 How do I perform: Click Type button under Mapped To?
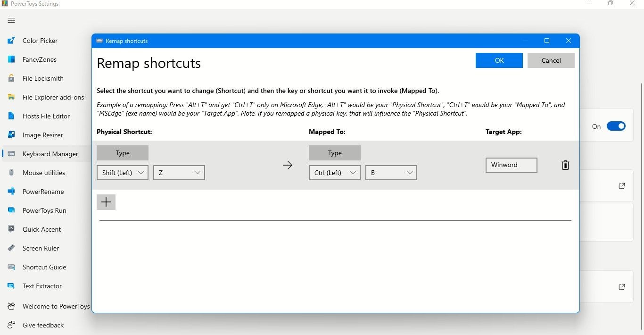click(x=335, y=153)
